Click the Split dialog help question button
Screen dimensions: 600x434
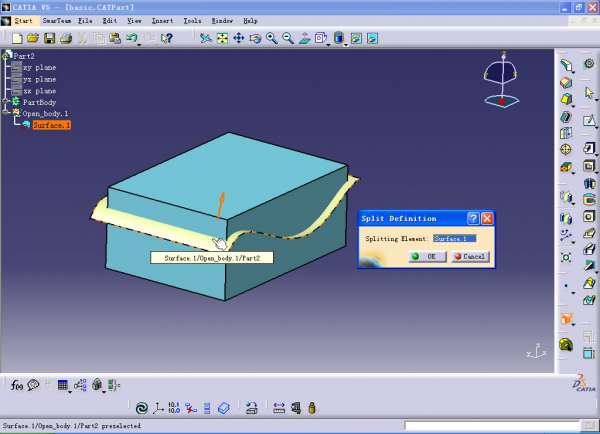pos(473,218)
